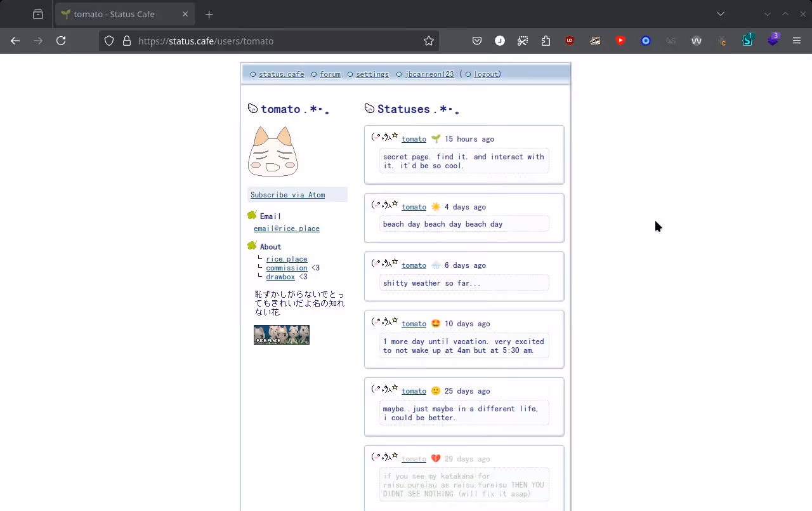Click the seedling emoji on tomato's latest status
Image resolution: width=812 pixels, height=511 pixels.
tap(436, 138)
